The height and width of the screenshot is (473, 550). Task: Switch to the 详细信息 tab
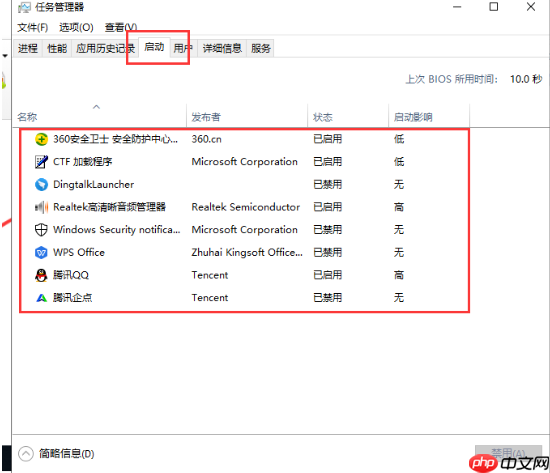[x=222, y=48]
